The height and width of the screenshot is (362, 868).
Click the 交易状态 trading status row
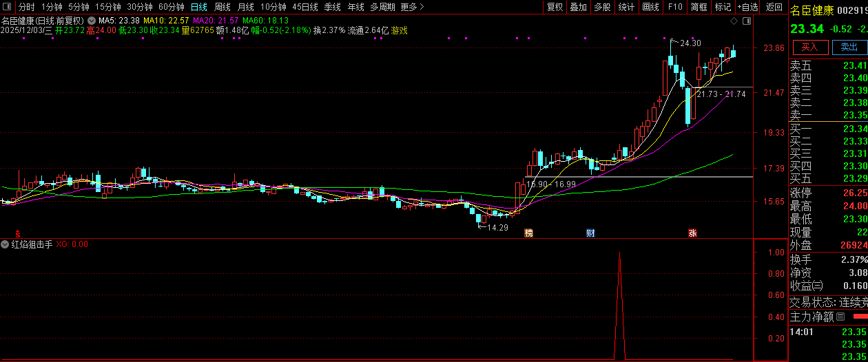point(829,301)
